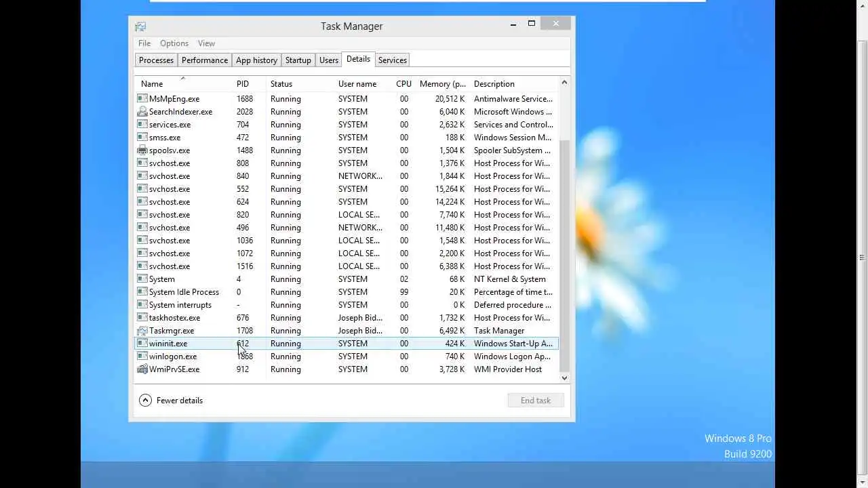868x488 pixels.
Task: Click the System Idle Process icon
Action: 142,291
